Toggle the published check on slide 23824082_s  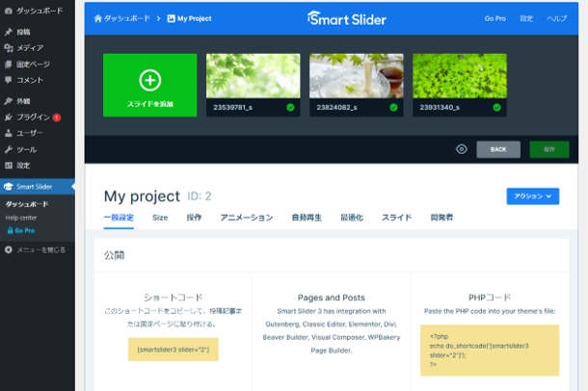tap(393, 108)
